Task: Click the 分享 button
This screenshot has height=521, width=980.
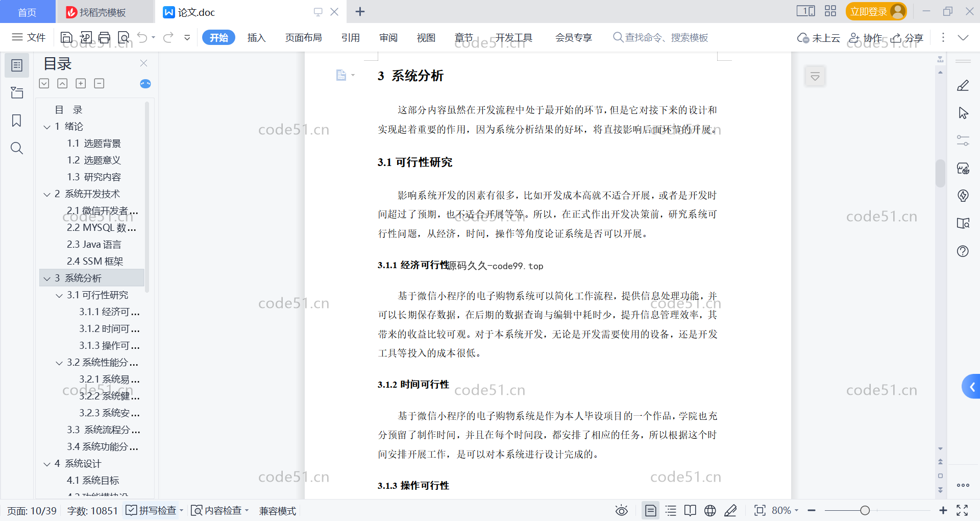Action: click(x=907, y=38)
